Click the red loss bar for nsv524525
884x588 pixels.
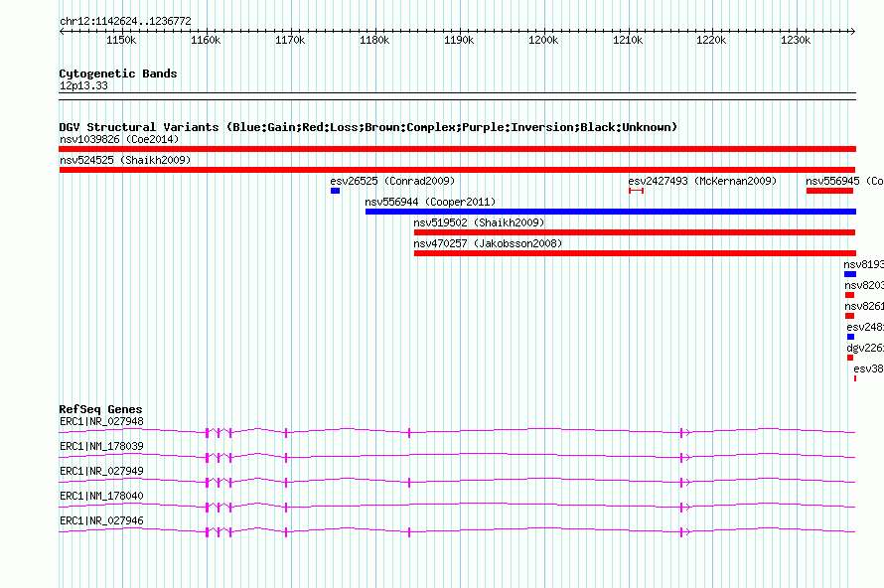[457, 170]
